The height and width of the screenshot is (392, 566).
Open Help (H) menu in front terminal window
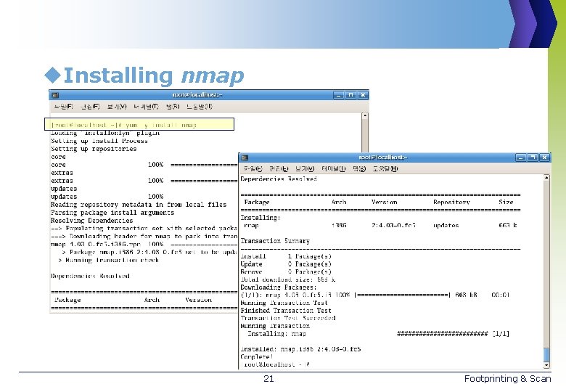(385, 168)
